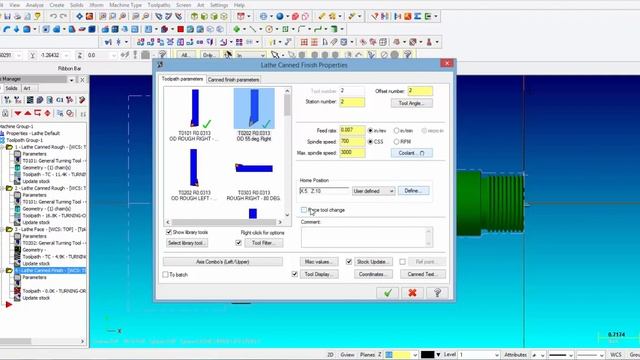Open the Toolpaths menu

(159, 5)
